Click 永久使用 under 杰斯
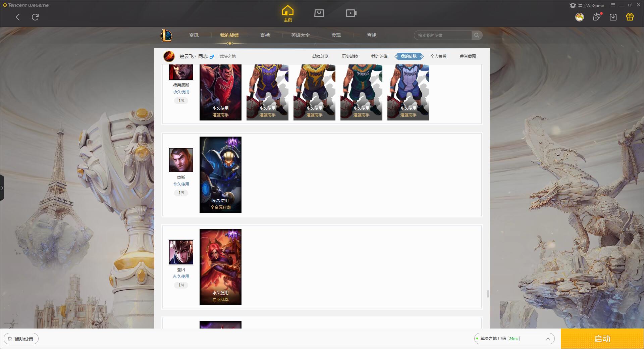The height and width of the screenshot is (349, 644). coord(181,184)
